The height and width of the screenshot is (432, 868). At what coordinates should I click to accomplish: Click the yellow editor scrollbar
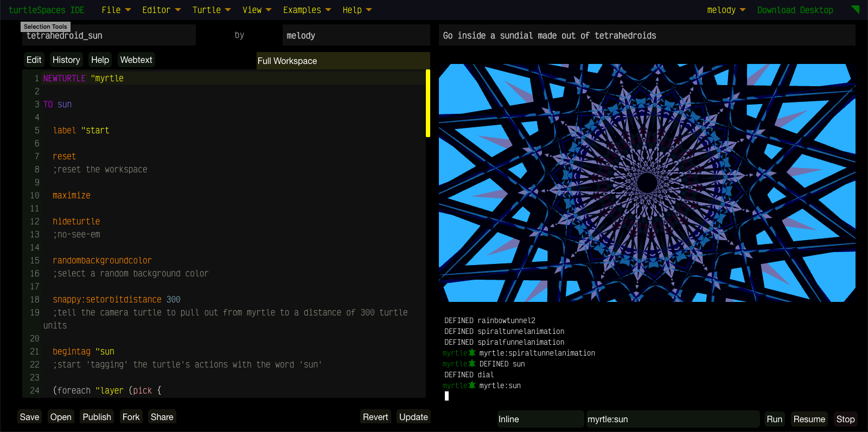click(427, 103)
